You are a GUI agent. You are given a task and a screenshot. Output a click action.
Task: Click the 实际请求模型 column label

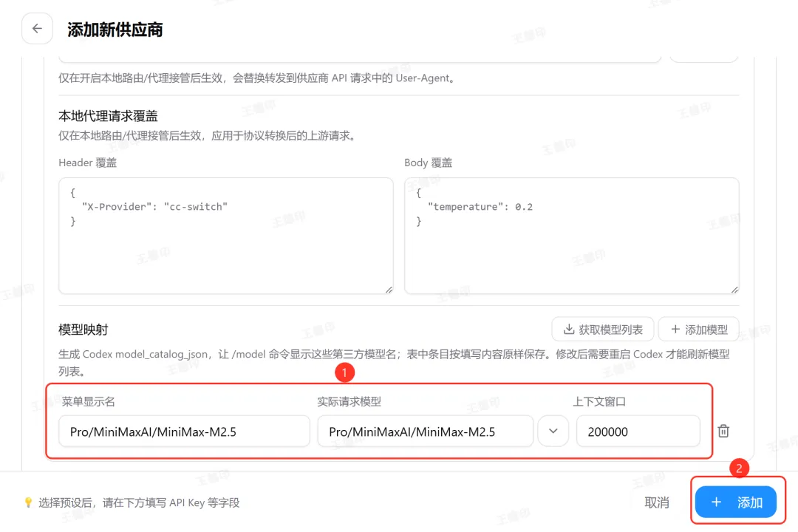coord(349,402)
